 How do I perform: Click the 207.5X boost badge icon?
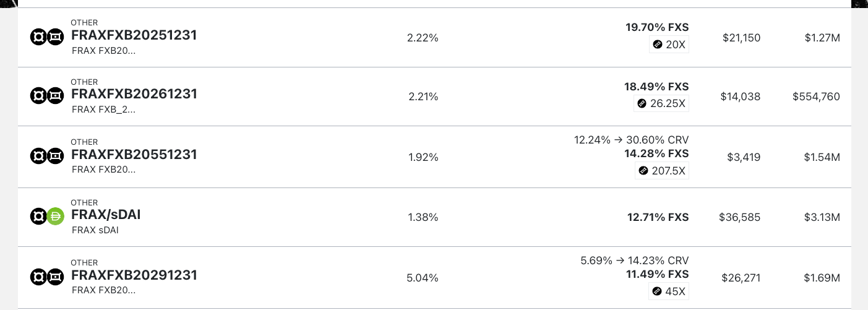click(x=643, y=170)
